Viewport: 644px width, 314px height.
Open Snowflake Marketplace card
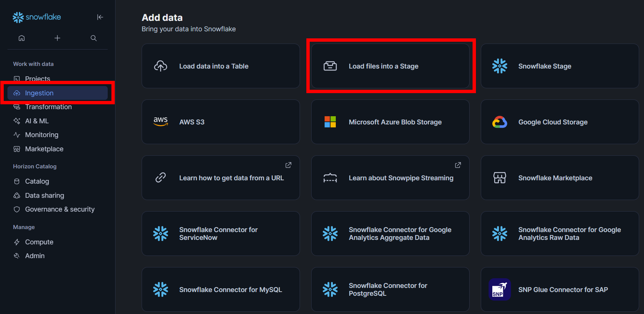559,178
